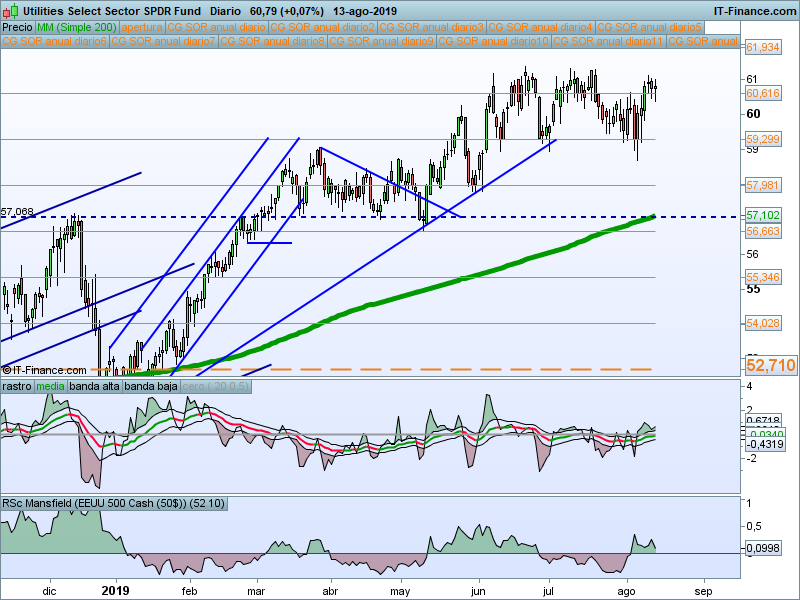This screenshot has height=600, width=800.
Task: Click the bold 2019 year marker
Action: pyautogui.click(x=115, y=591)
